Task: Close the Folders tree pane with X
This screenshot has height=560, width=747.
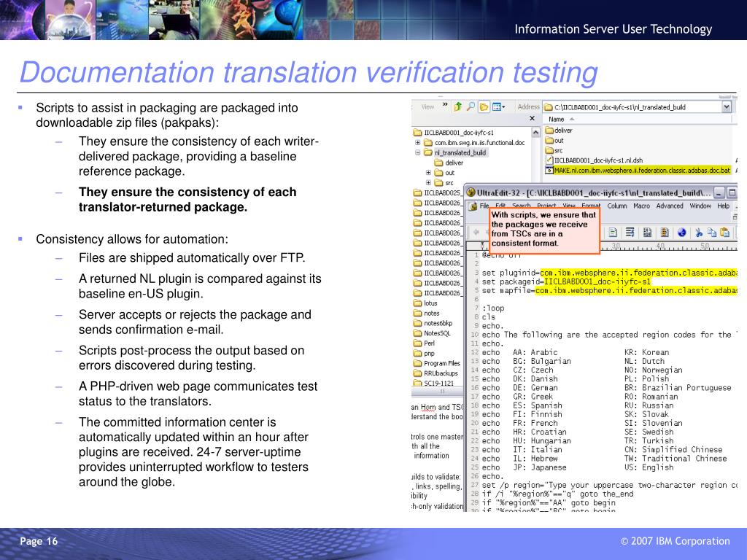Action: [532, 118]
